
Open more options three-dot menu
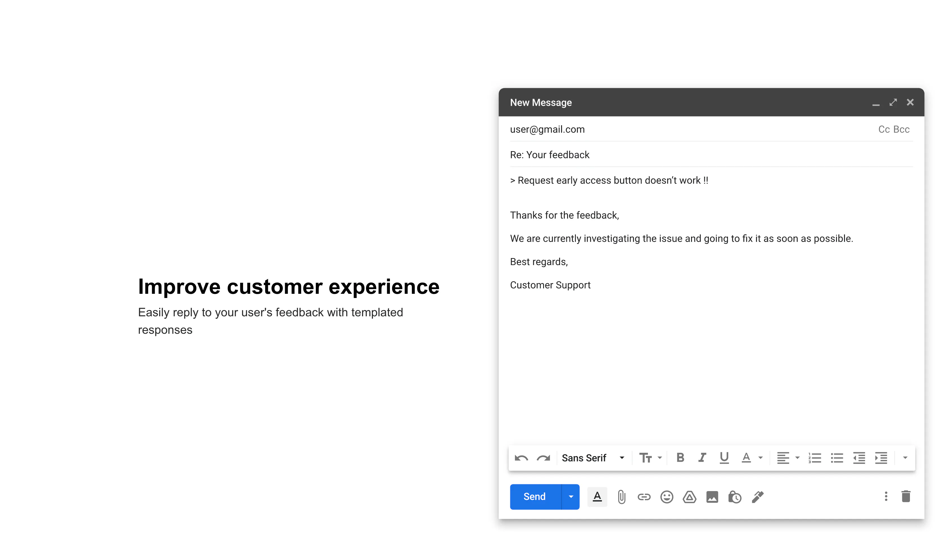(x=886, y=496)
